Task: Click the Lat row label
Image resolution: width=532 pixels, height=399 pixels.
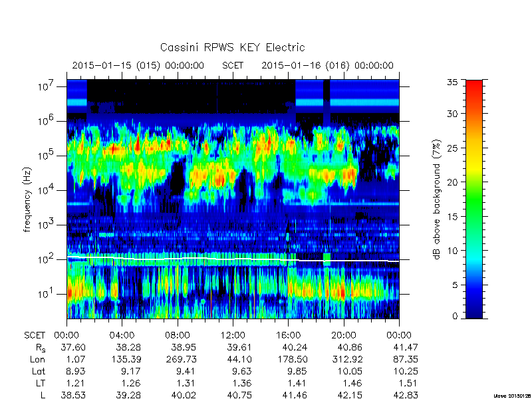Action: pos(39,371)
